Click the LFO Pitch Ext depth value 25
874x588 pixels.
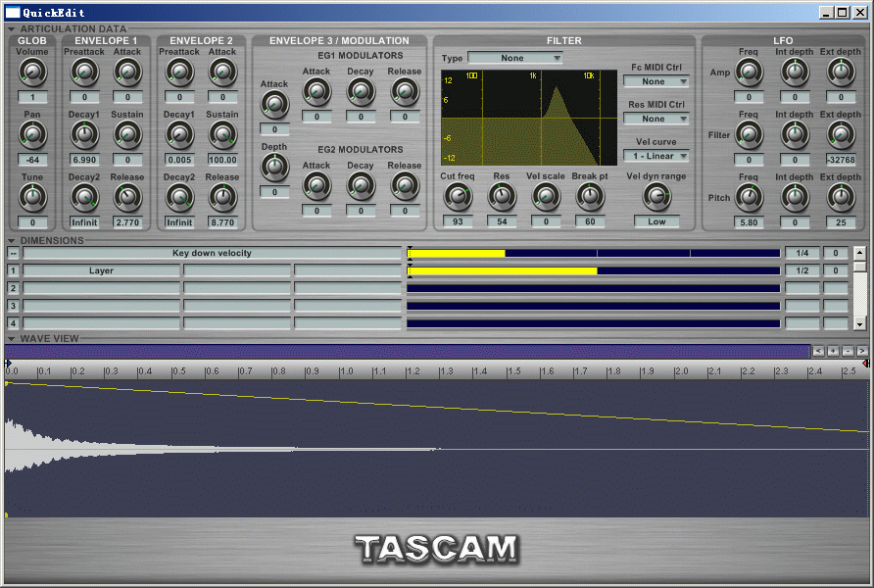841,222
